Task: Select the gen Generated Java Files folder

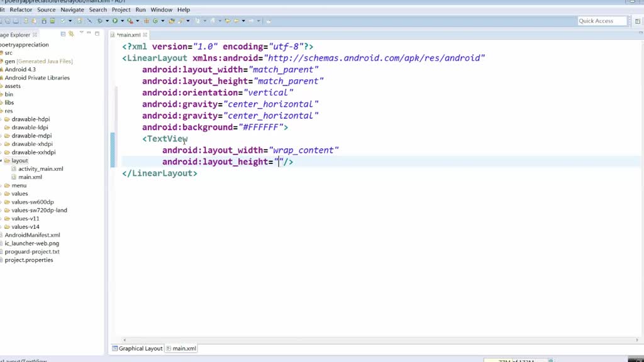Action: tap(38, 61)
